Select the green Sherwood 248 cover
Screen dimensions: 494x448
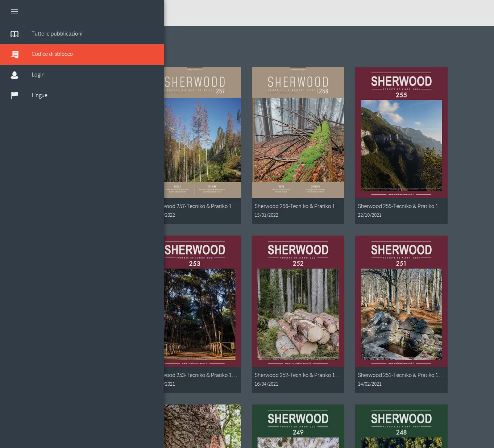coord(401,426)
